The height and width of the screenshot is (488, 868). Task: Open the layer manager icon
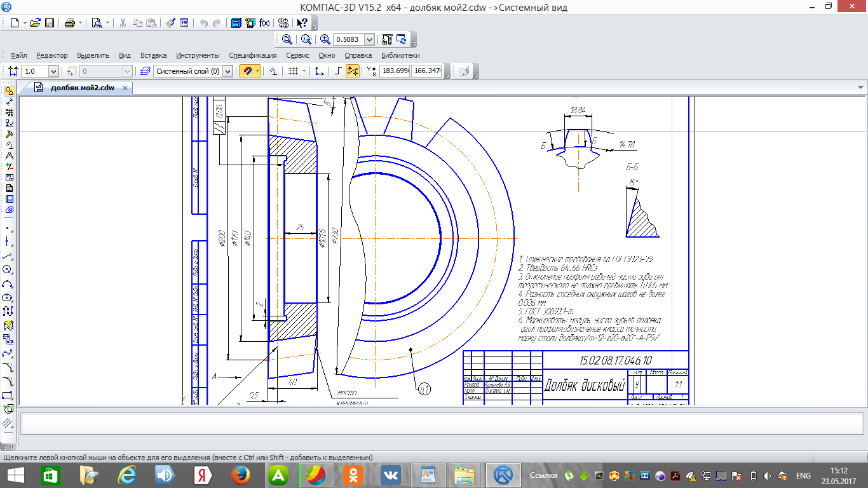[x=145, y=72]
